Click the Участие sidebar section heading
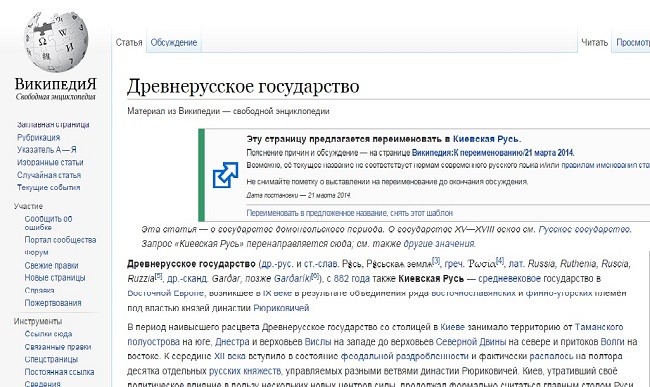The image size is (650, 387). pos(28,206)
